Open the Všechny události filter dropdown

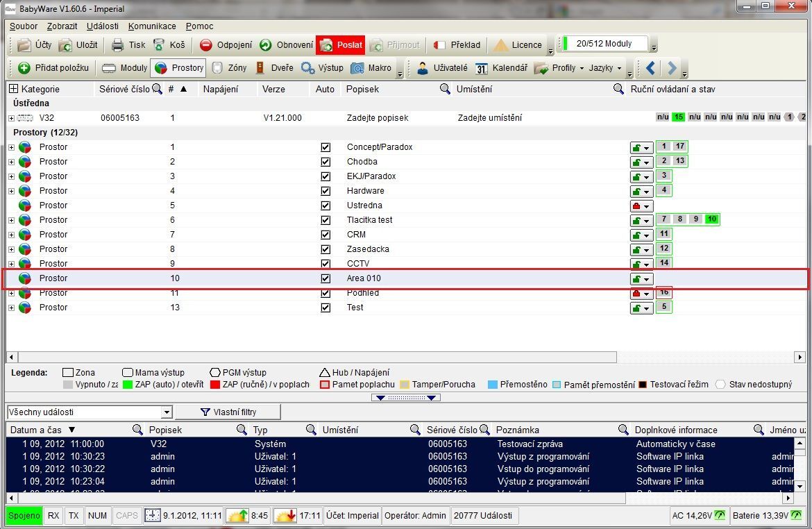166,412
